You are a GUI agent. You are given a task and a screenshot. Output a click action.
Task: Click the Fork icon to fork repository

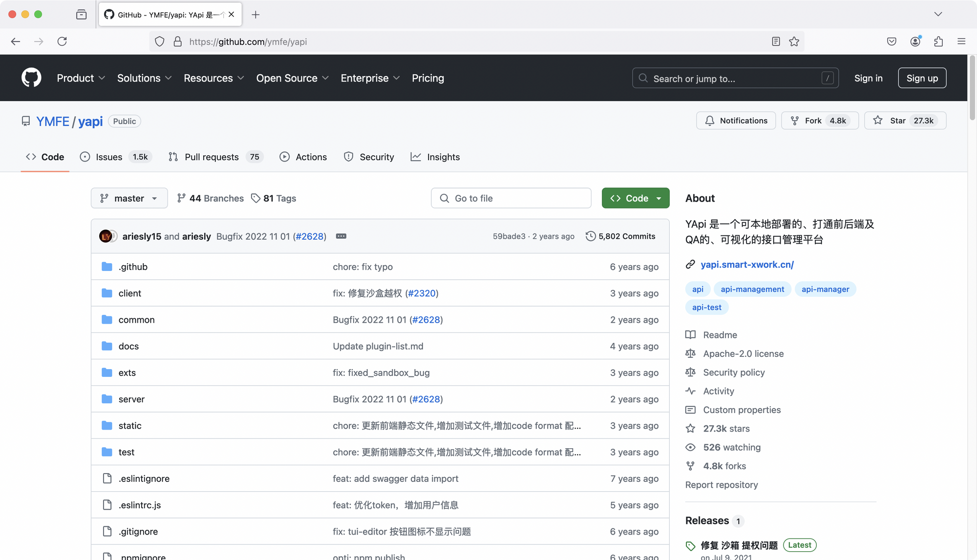pos(795,121)
